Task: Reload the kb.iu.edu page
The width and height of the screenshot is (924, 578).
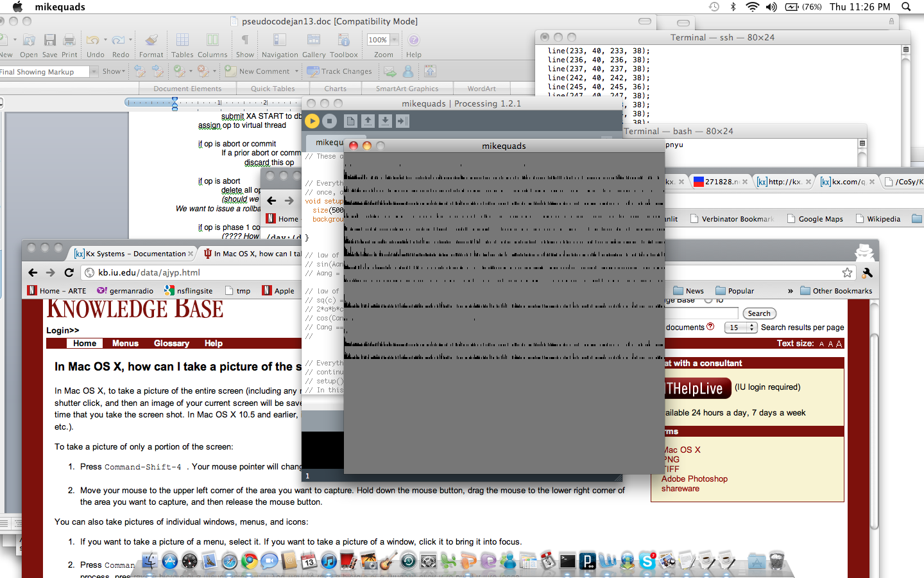Action: pos(69,273)
